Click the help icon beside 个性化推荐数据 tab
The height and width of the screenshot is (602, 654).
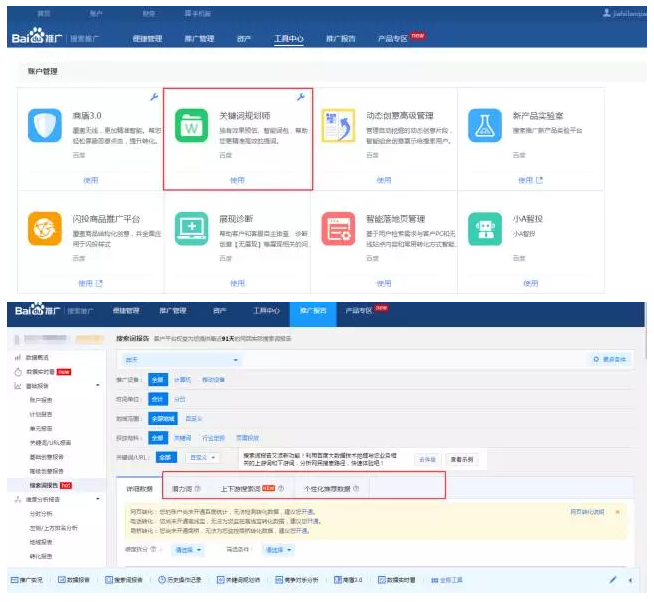pyautogui.click(x=356, y=488)
